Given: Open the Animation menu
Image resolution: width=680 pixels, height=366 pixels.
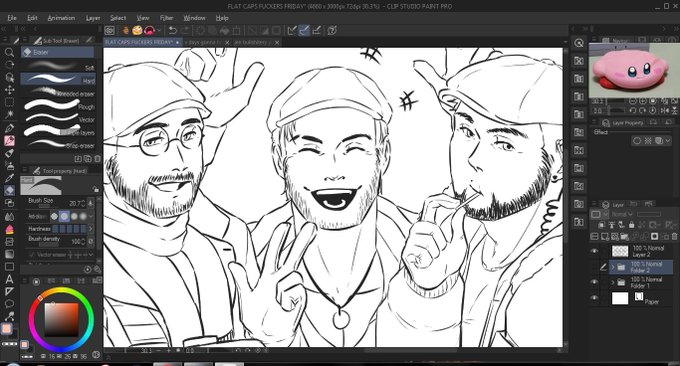Looking at the screenshot, I should click(x=61, y=18).
